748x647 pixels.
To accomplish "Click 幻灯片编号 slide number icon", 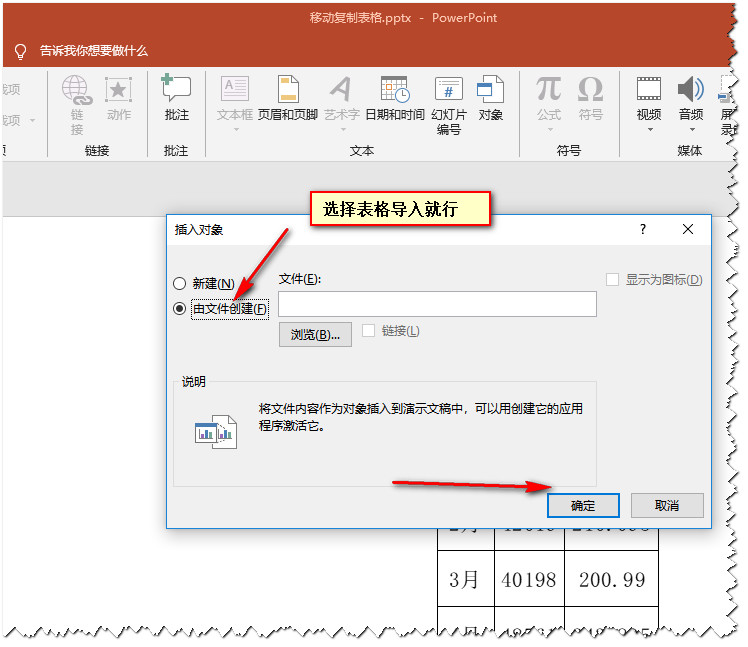I will [x=448, y=89].
